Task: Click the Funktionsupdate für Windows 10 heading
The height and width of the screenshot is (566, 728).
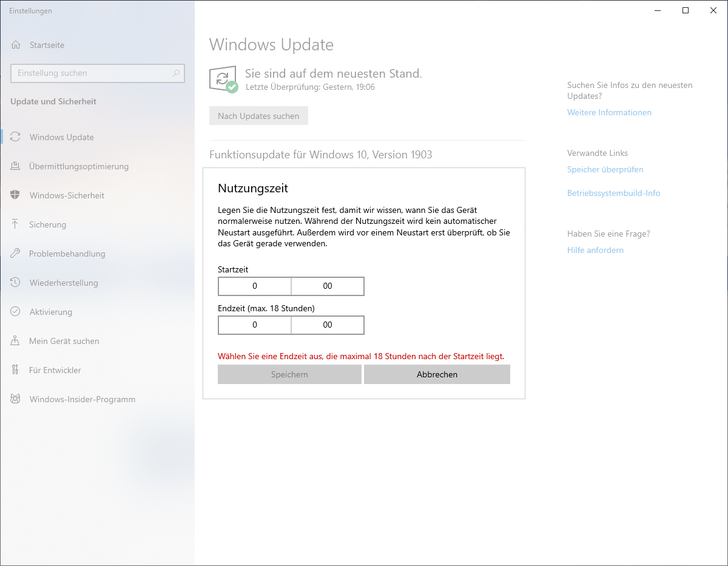Action: coord(320,155)
